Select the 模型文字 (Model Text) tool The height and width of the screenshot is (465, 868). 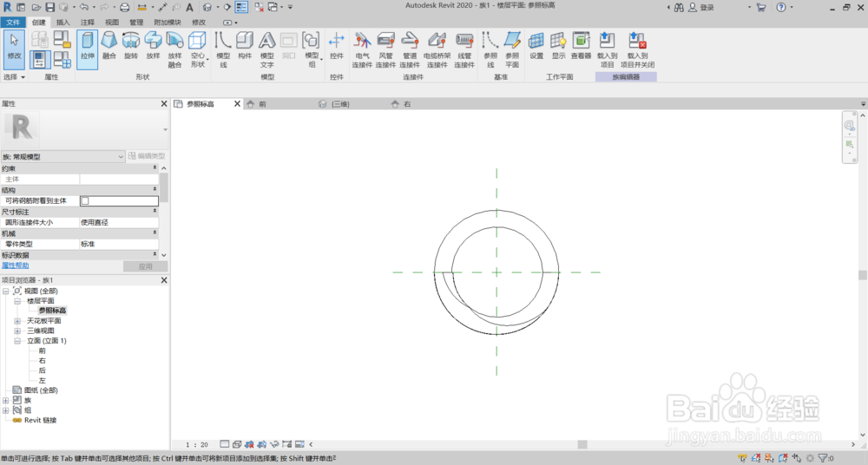(266, 49)
